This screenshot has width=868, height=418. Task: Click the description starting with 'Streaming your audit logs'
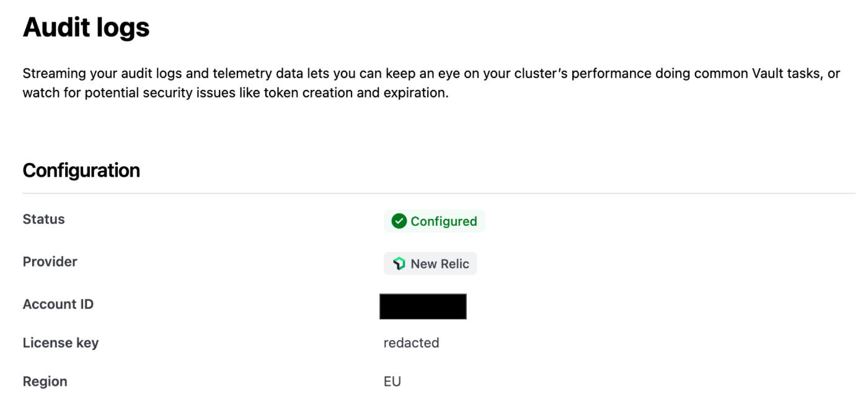point(432,84)
